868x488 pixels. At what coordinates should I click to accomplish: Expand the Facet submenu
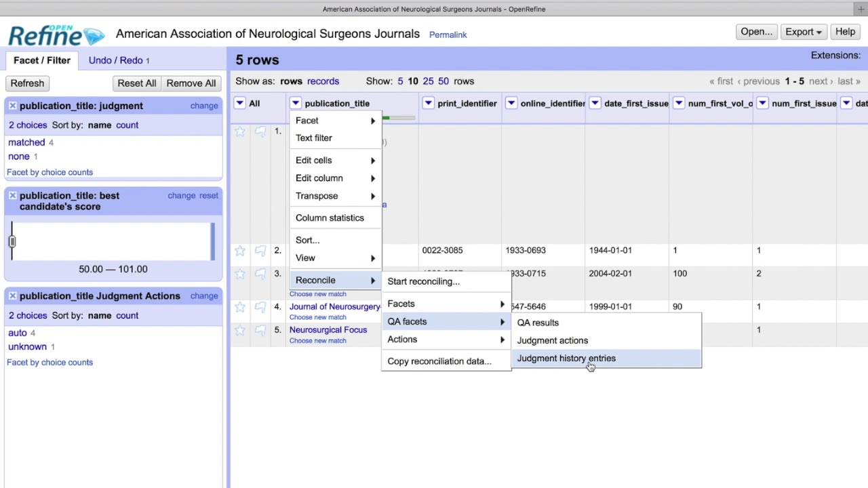(336, 121)
